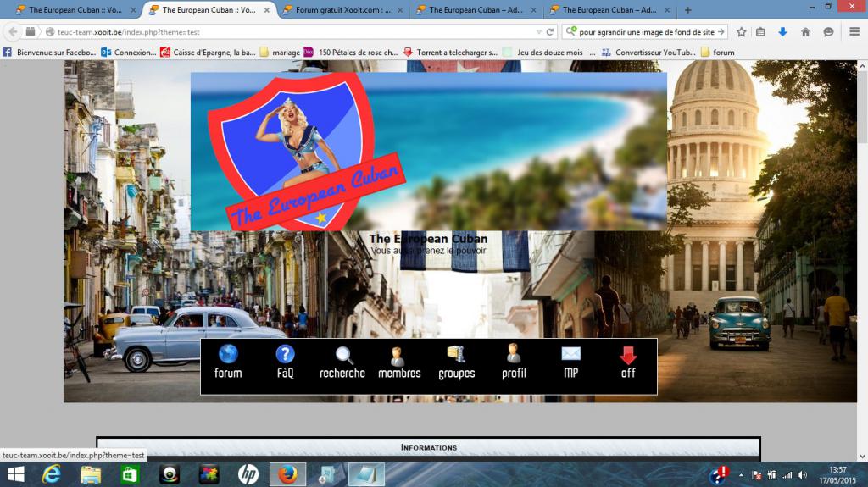This screenshot has width=868, height=487.
Task: Open the profil icon
Action: coord(513,354)
